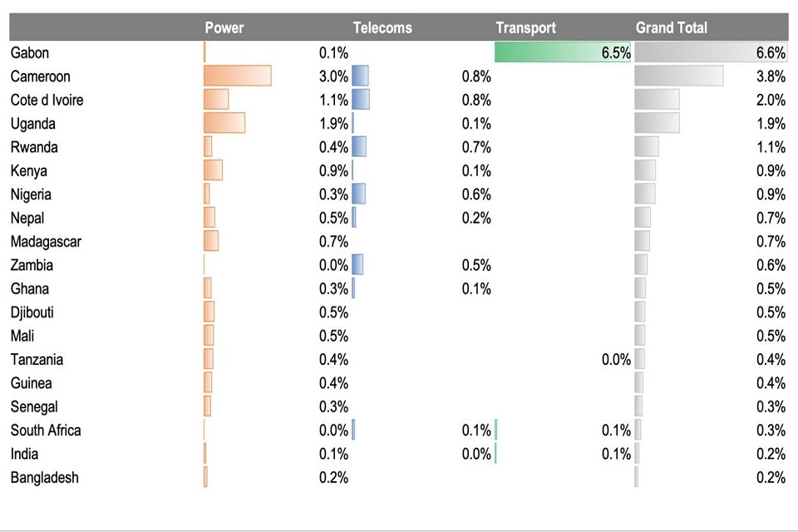
Task: Click Zambia's blue Telecoms bar
Action: click(357, 265)
